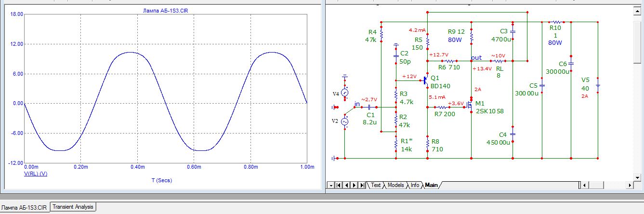The width and height of the screenshot is (644, 214).
Task: Switch to the Text page tab
Action: pos(375,185)
